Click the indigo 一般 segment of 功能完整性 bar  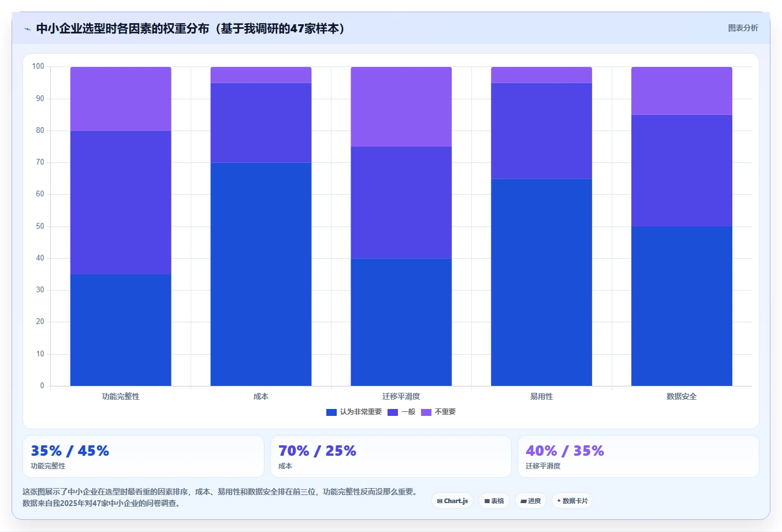[x=121, y=203]
